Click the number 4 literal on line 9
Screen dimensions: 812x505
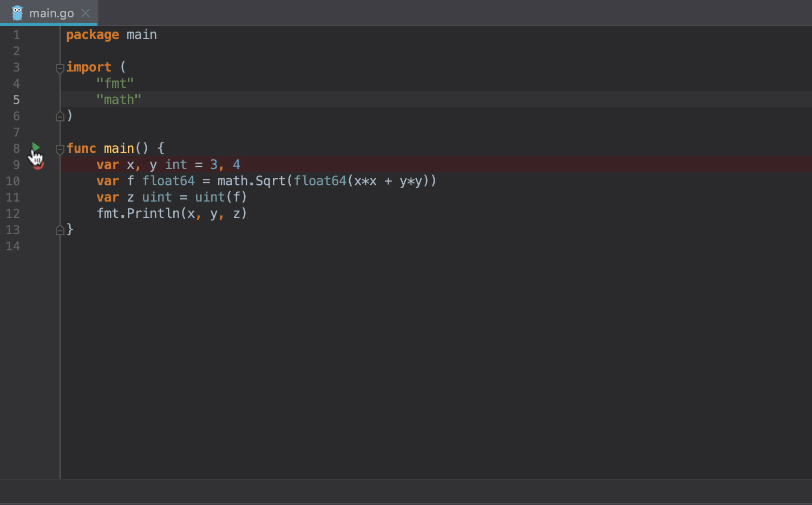[x=237, y=165]
